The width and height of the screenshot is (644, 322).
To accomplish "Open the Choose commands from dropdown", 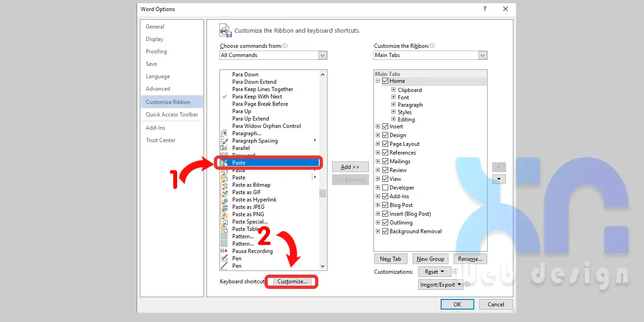I will tap(322, 55).
